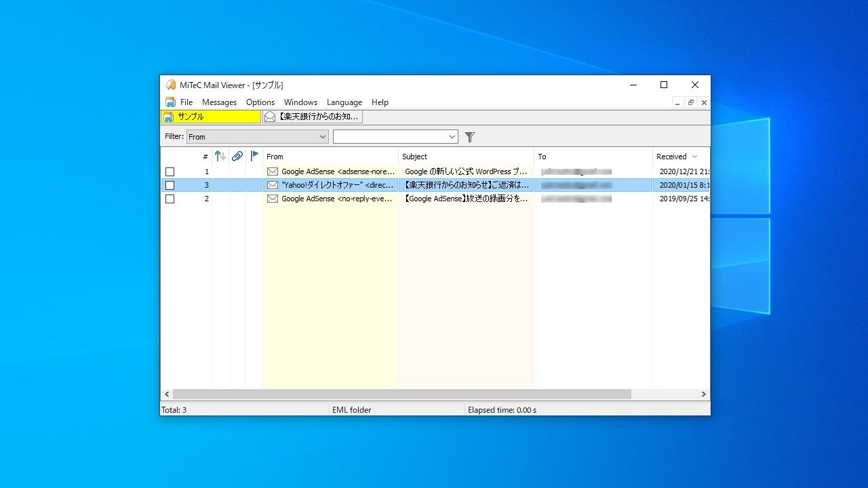Sort by the Received column header
Screen dimensions: 868x488
681,157
